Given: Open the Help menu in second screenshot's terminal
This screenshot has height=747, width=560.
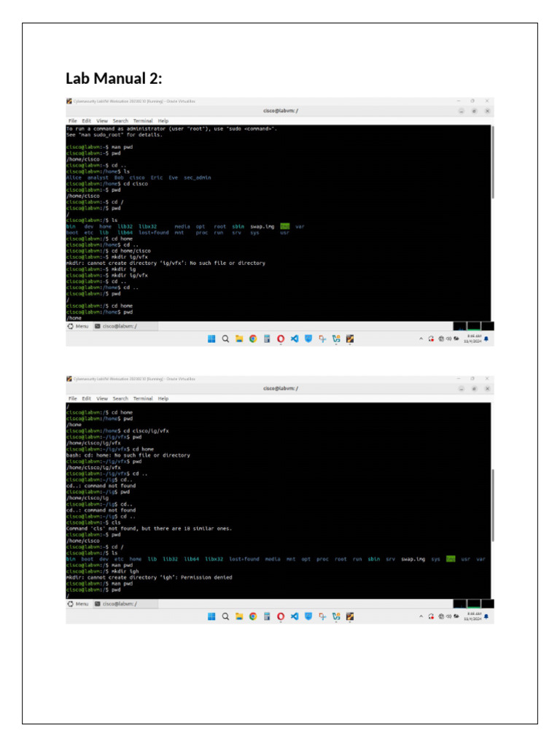Looking at the screenshot, I should pyautogui.click(x=163, y=399).
